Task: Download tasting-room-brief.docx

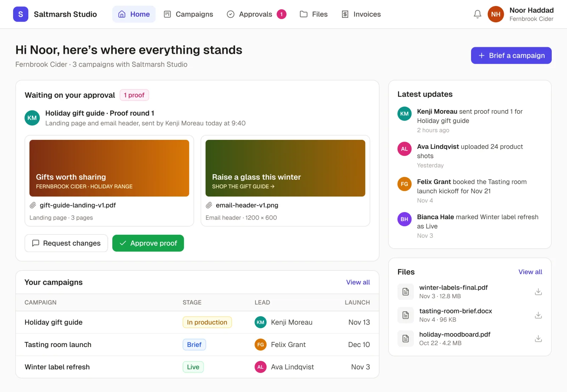Action: tap(538, 315)
